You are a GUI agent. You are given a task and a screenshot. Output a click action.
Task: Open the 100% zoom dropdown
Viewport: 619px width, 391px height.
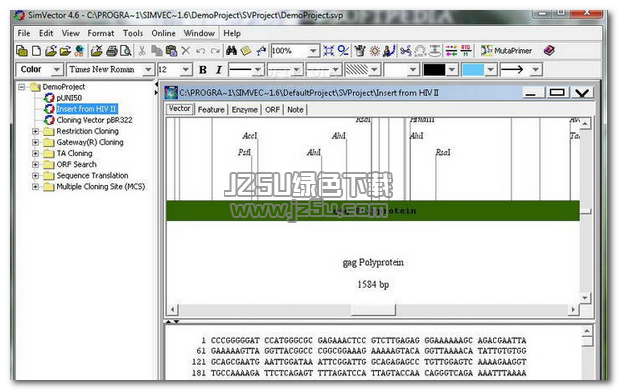point(313,51)
